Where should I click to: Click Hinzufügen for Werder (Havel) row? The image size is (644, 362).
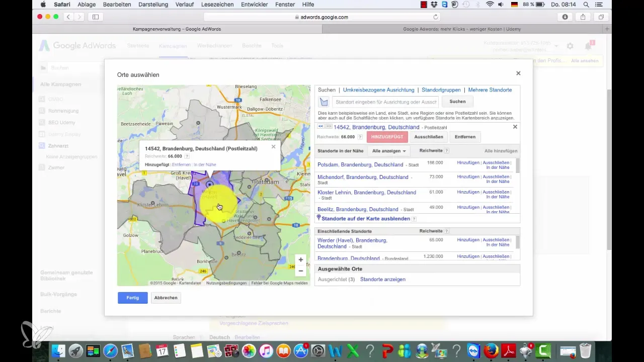coord(468,240)
